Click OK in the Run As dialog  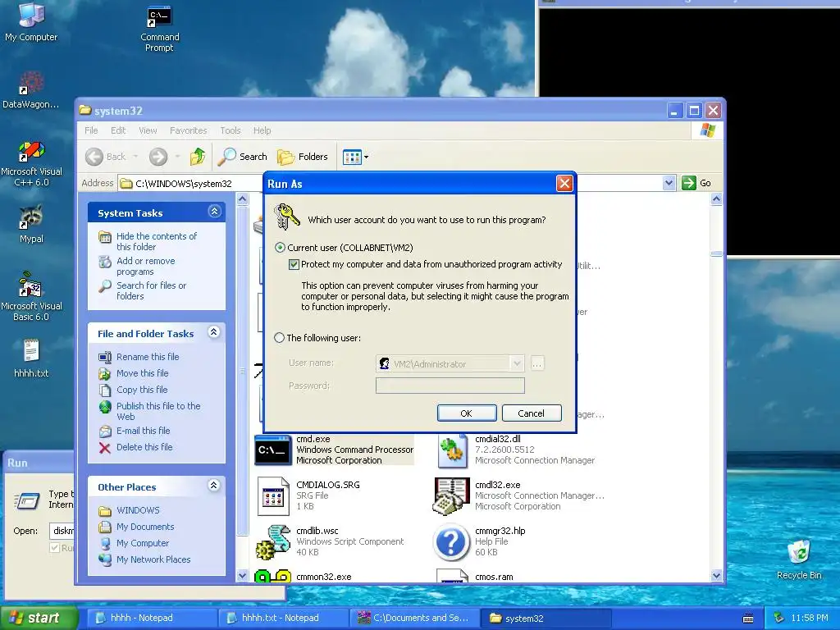tap(467, 413)
